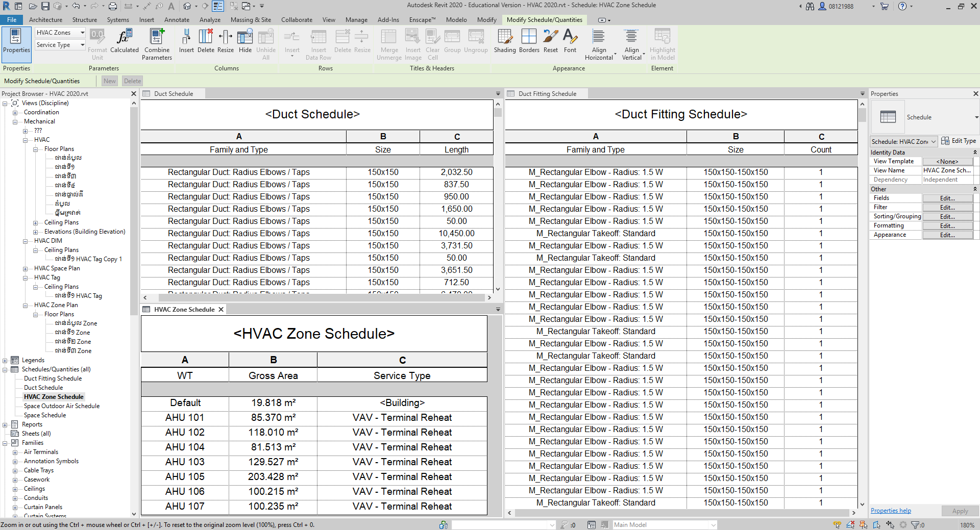Switch to the Collaborate ribbon tab
Viewport: 980px width, 530px height.
point(297,20)
